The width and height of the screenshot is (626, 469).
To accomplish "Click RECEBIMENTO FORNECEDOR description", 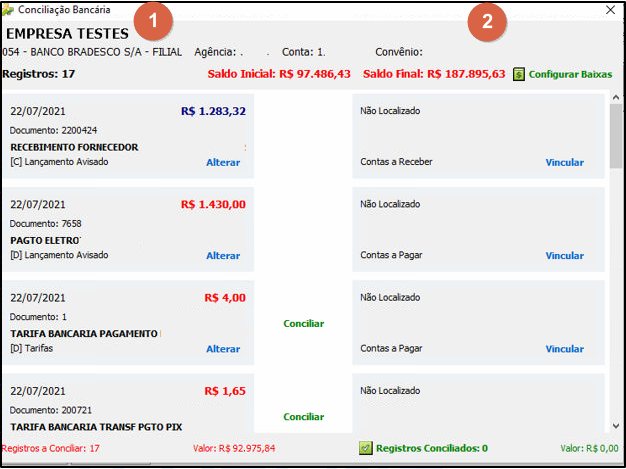I will (x=74, y=148).
